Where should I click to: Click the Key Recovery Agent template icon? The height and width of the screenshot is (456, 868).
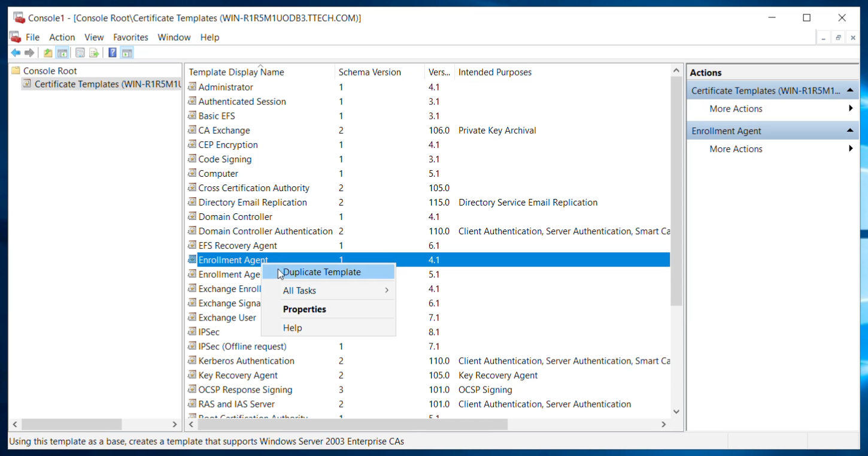[x=192, y=374]
